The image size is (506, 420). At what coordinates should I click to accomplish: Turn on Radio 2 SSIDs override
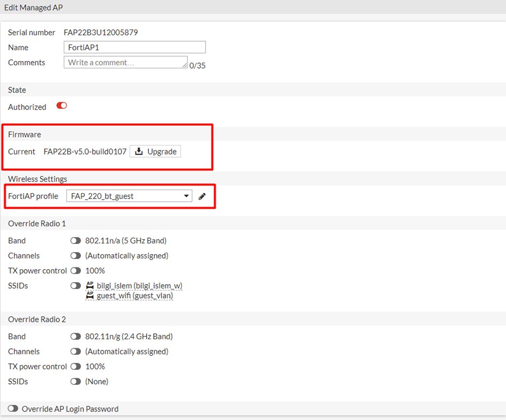75,381
